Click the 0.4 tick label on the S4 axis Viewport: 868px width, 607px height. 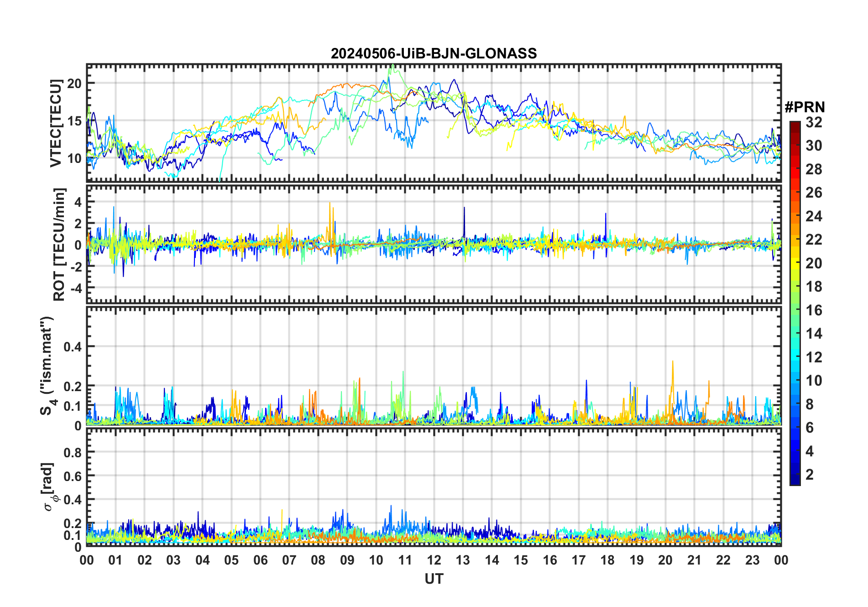(73, 347)
